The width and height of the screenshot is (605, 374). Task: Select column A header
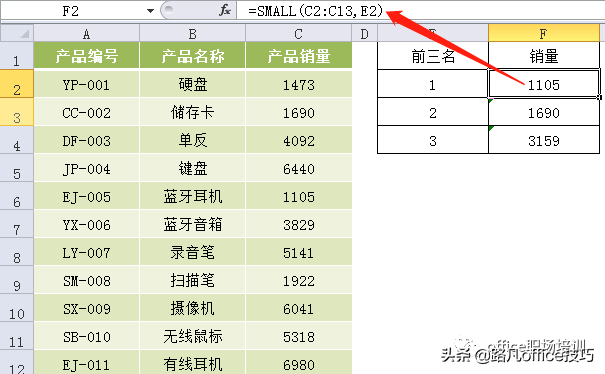pos(86,34)
